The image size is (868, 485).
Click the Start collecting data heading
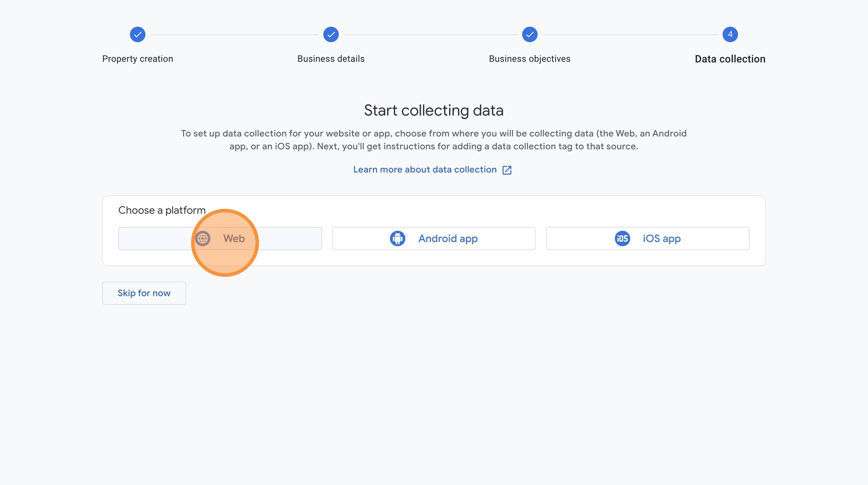[434, 110]
